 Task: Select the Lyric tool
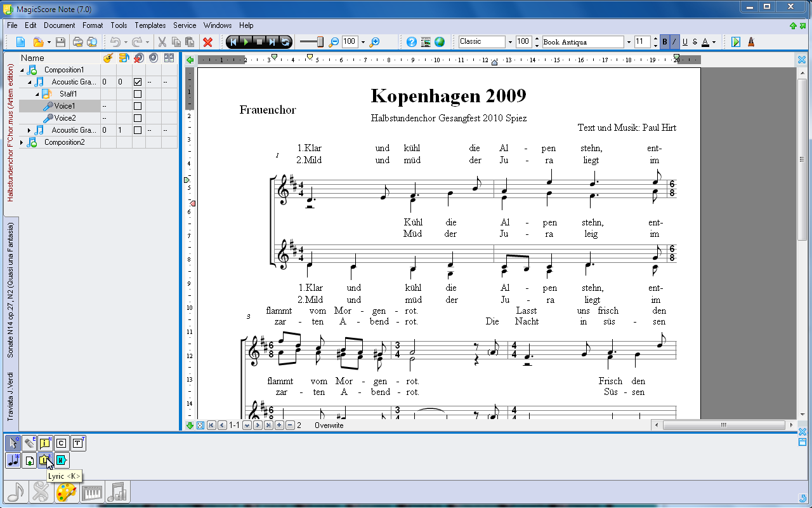46,460
